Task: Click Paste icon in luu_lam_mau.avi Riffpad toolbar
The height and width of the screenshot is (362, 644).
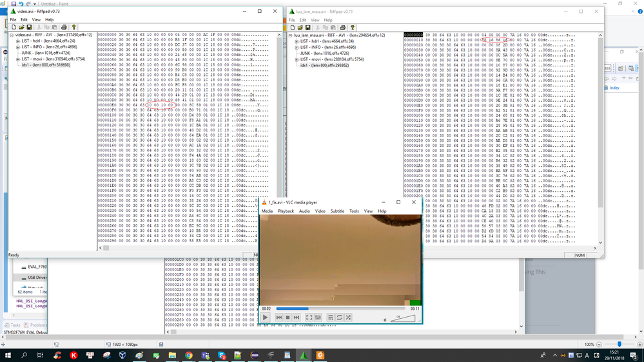Action: pyautogui.click(x=333, y=28)
